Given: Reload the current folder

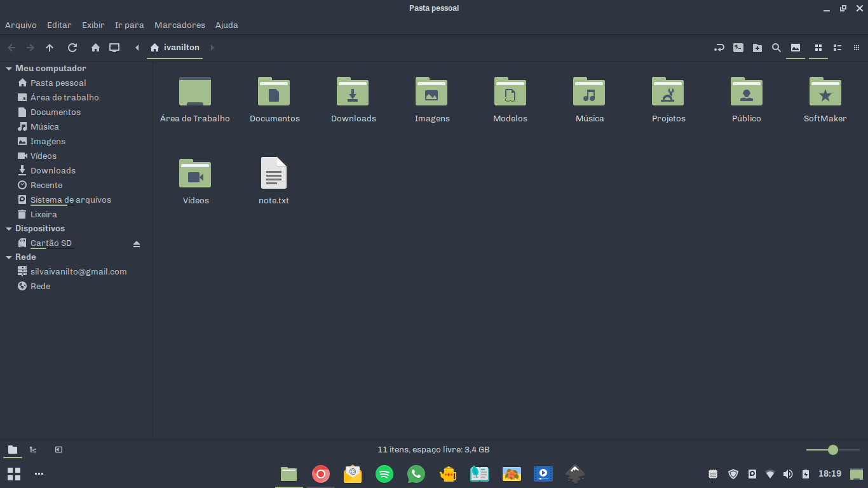Looking at the screenshot, I should pos(72,48).
